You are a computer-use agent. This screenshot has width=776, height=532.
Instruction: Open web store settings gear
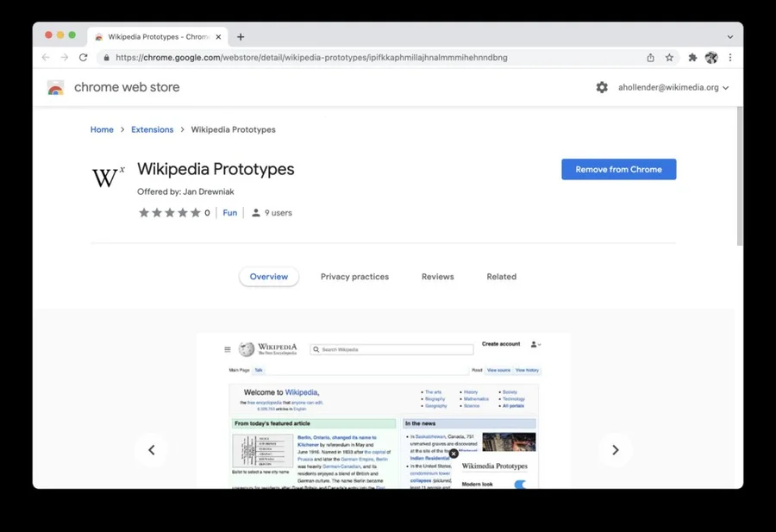602,88
